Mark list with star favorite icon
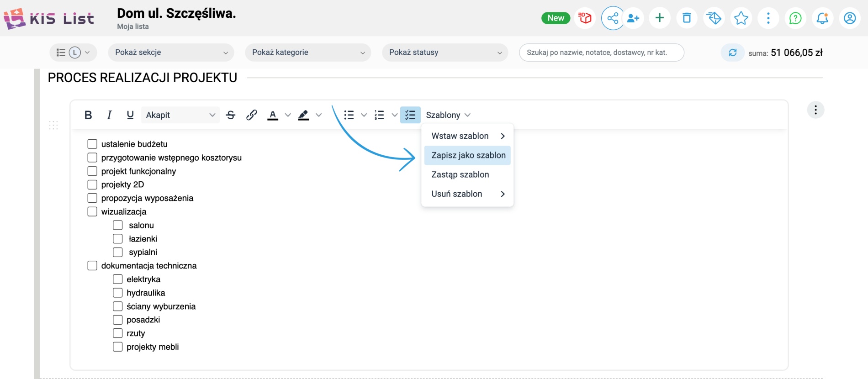The width and height of the screenshot is (868, 379). pyautogui.click(x=741, y=18)
